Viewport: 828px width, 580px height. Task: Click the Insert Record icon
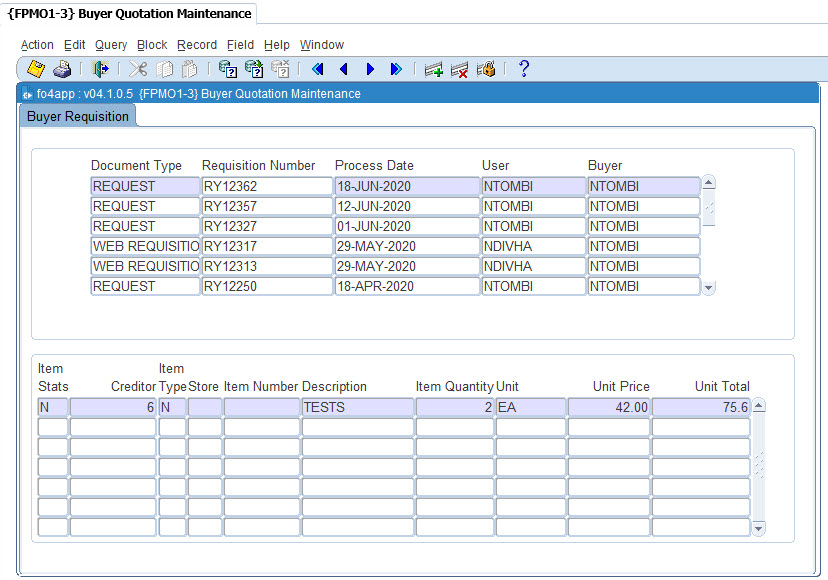pos(433,69)
